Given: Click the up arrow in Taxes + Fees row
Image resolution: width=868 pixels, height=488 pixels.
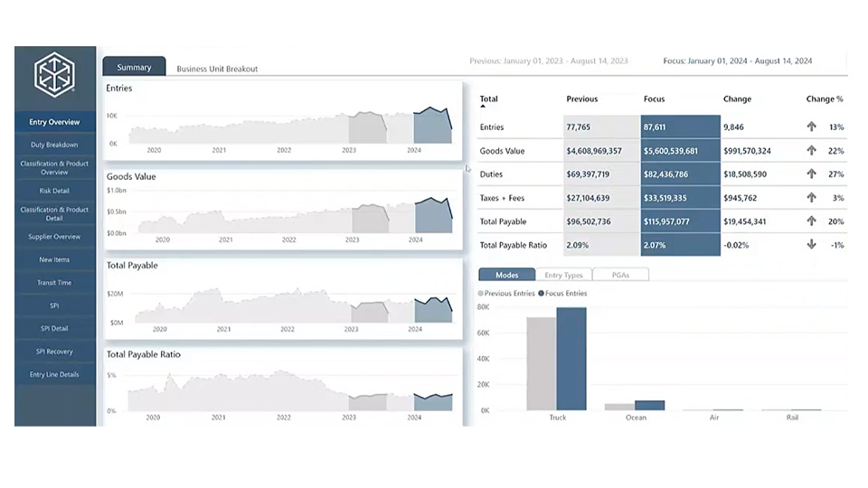Looking at the screenshot, I should (x=811, y=197).
